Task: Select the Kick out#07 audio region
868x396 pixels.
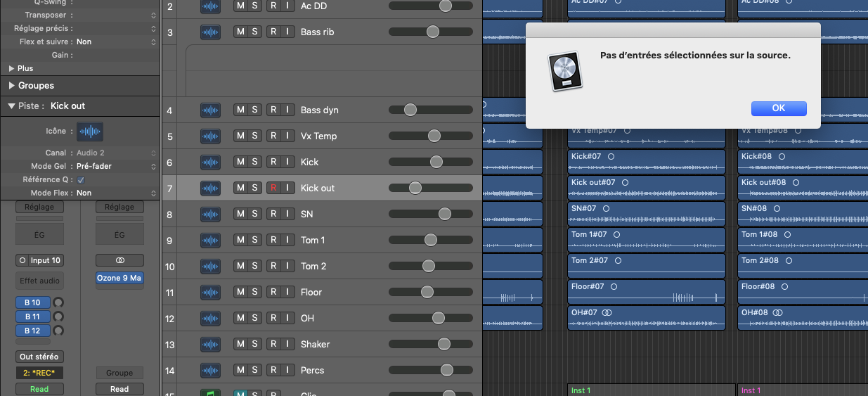Action: click(647, 188)
